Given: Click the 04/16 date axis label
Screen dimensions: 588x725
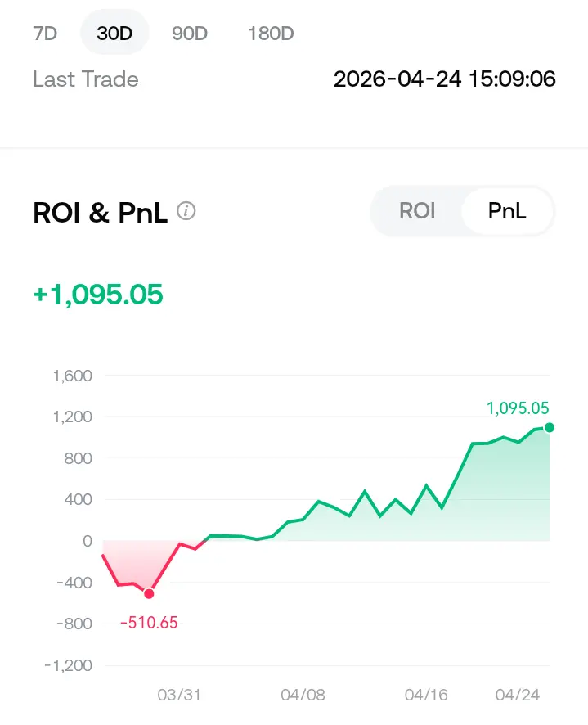Looking at the screenshot, I should coord(426,695).
